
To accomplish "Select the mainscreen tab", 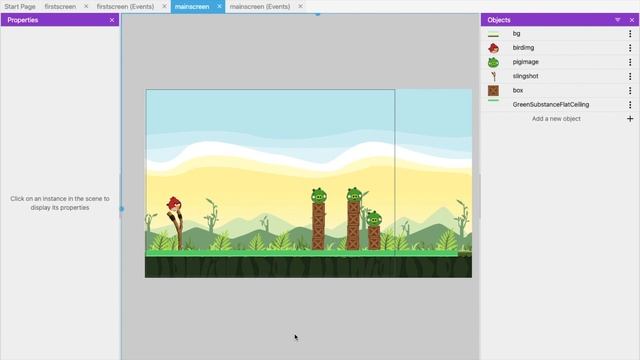I will click(192, 7).
